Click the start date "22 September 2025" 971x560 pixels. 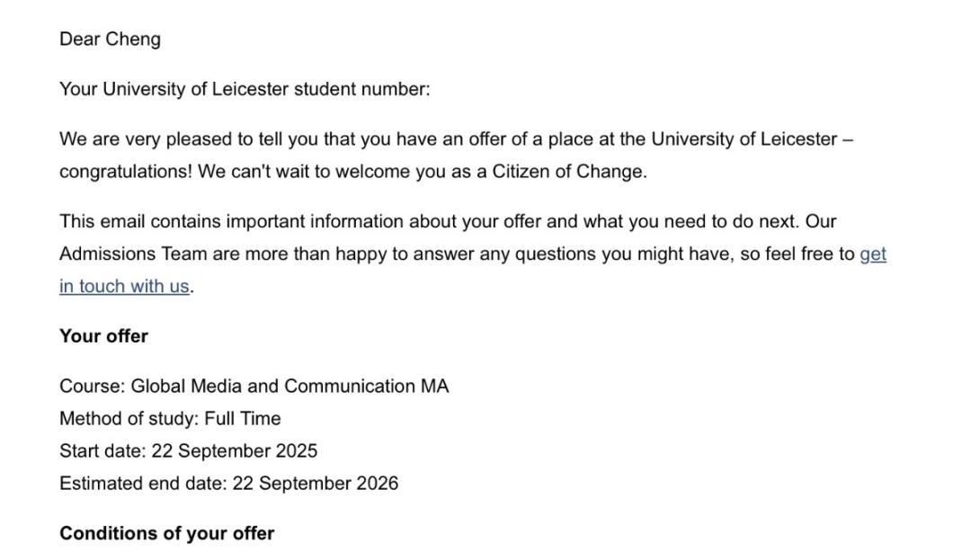(x=234, y=451)
